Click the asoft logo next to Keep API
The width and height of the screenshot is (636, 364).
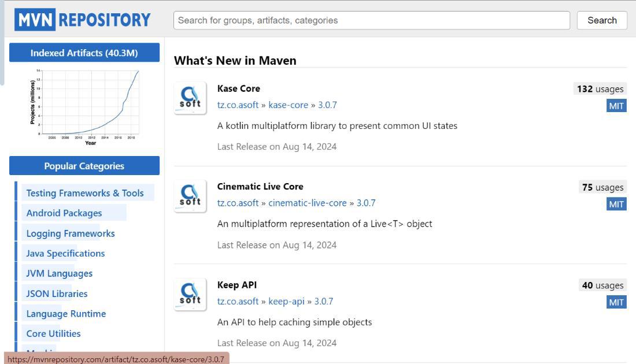pos(190,295)
